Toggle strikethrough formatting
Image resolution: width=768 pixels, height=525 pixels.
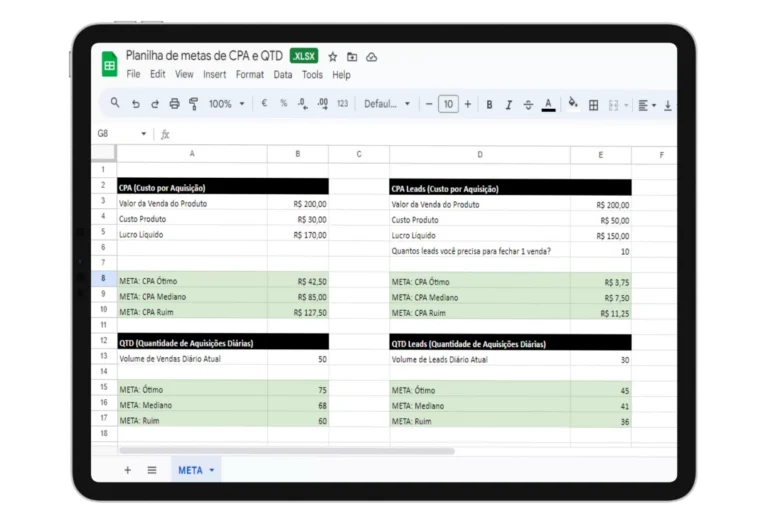click(x=528, y=104)
